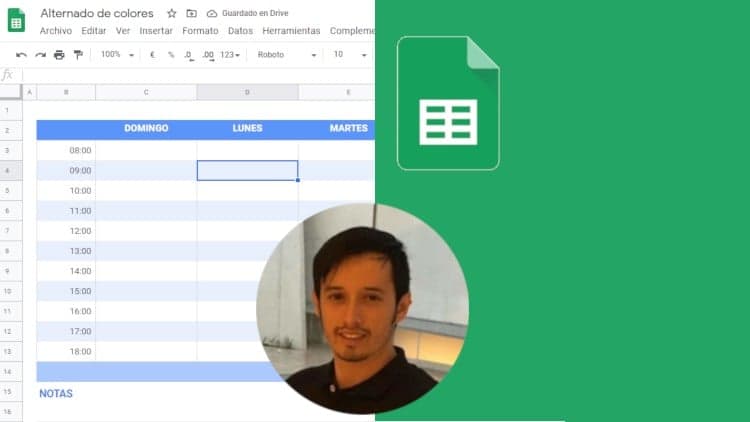This screenshot has width=750, height=422.
Task: Select the 13:00 cell
Action: [66, 251]
